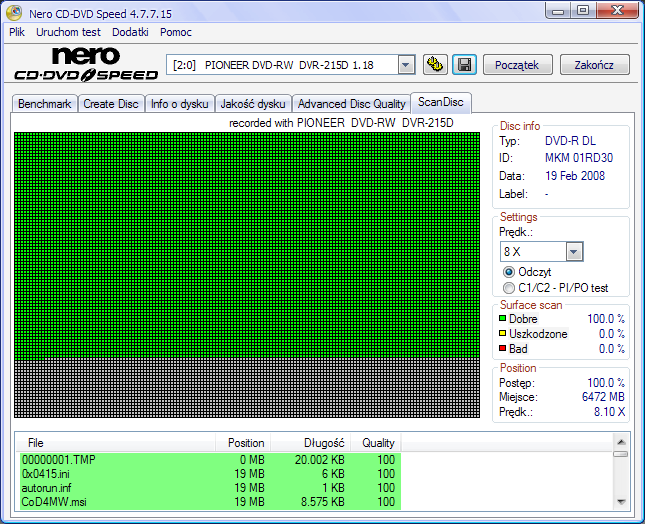
Task: Open the Pomoc menu
Action: tap(176, 32)
